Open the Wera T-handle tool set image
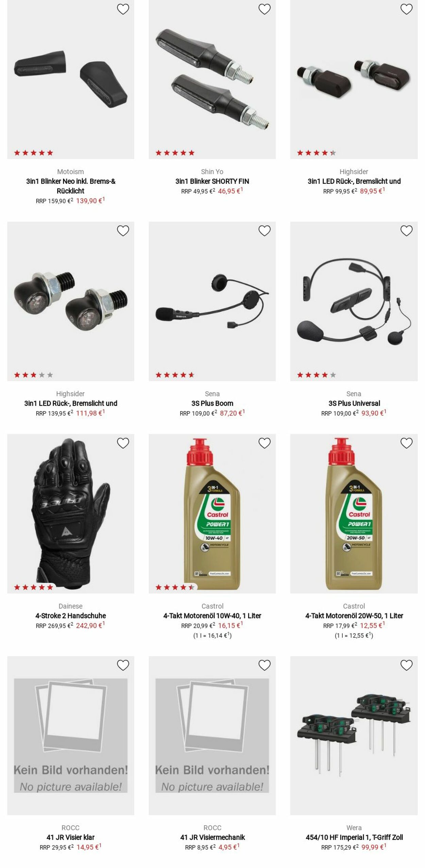 click(354, 735)
